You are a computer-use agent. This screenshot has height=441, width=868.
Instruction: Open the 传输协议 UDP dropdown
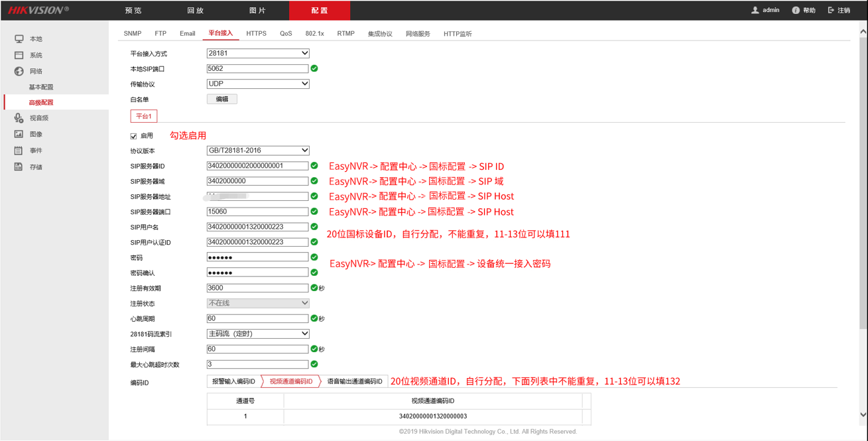pos(258,83)
